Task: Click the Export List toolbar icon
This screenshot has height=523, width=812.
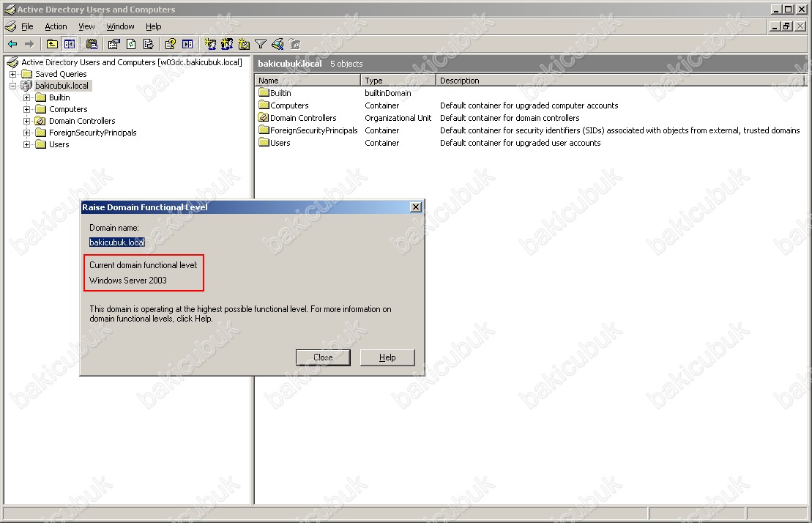Action: pyautogui.click(x=148, y=45)
